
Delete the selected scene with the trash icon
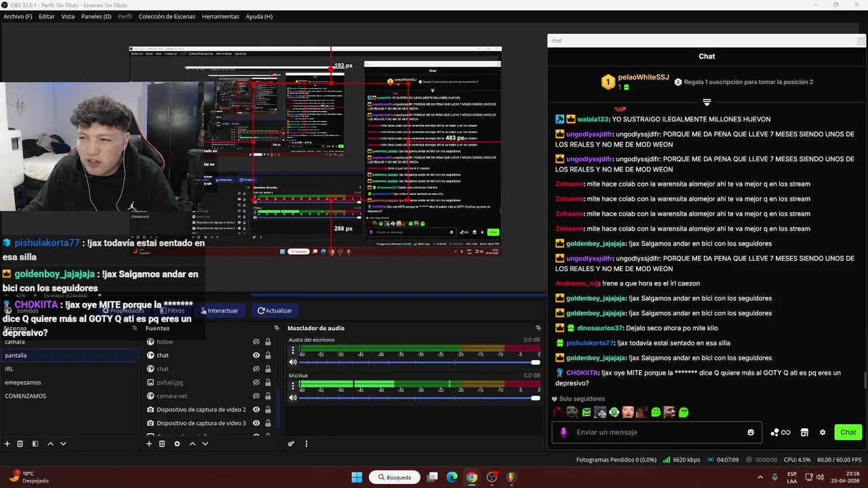pos(20,444)
